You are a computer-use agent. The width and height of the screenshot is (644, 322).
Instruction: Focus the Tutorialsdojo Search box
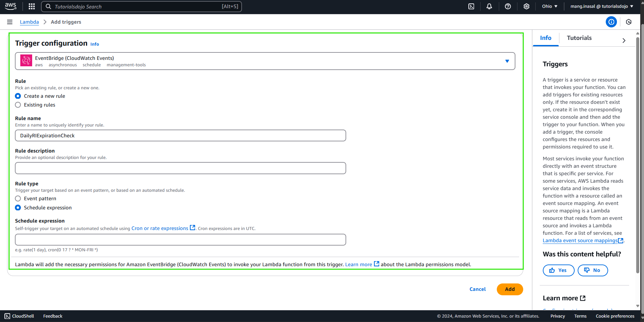pyautogui.click(x=141, y=6)
